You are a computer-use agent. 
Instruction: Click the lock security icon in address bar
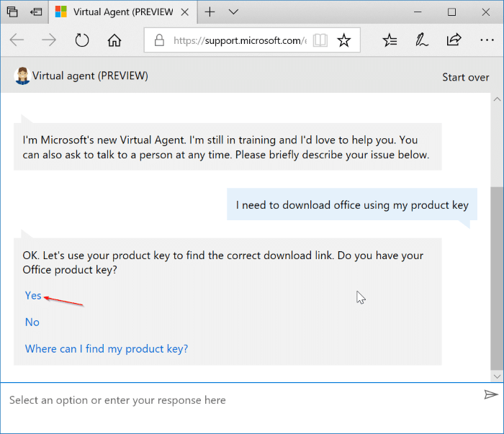point(159,40)
